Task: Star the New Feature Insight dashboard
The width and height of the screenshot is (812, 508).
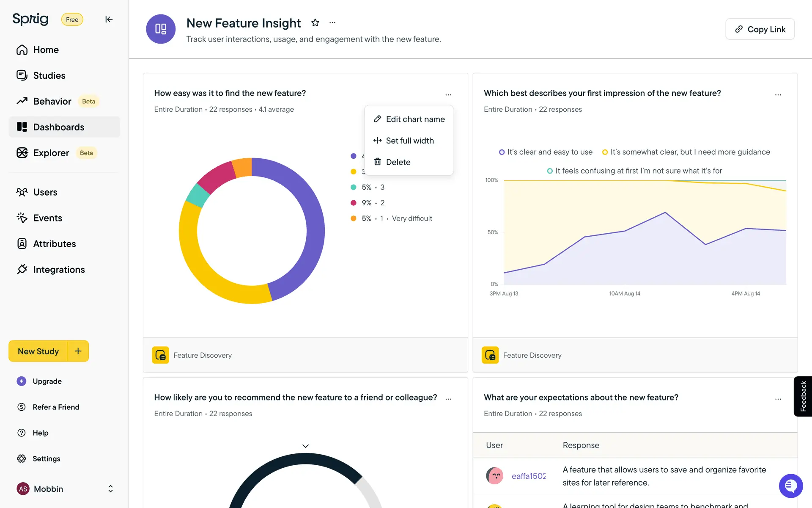Action: [x=315, y=23]
